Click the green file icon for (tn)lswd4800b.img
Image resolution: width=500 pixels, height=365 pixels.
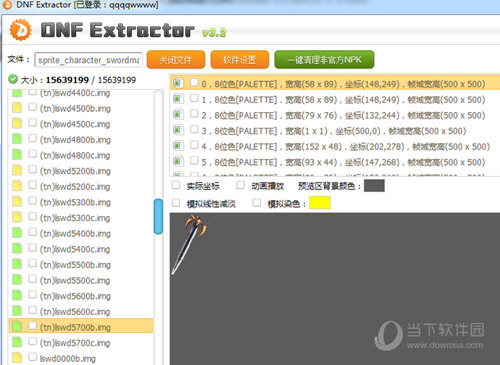click(x=17, y=139)
